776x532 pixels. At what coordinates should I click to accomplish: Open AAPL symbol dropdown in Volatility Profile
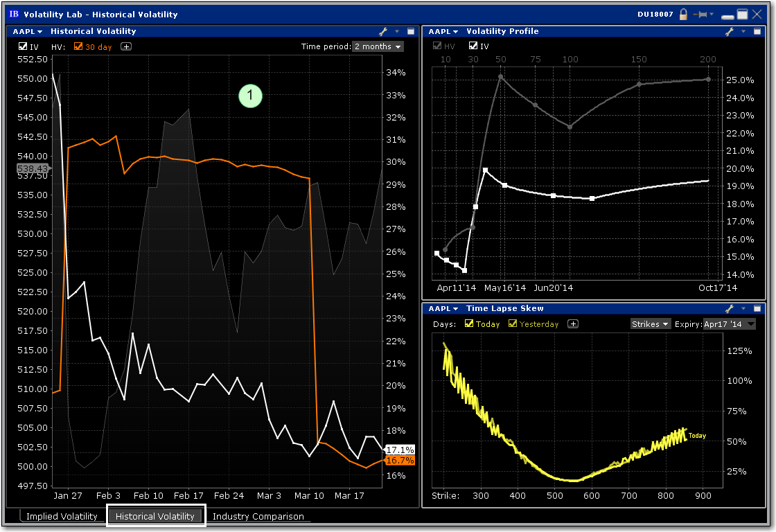pos(443,31)
